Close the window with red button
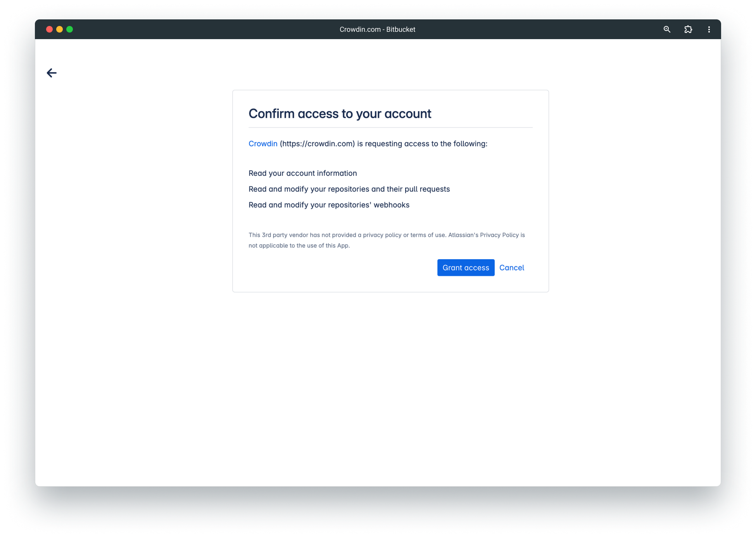756x537 pixels. click(x=49, y=29)
